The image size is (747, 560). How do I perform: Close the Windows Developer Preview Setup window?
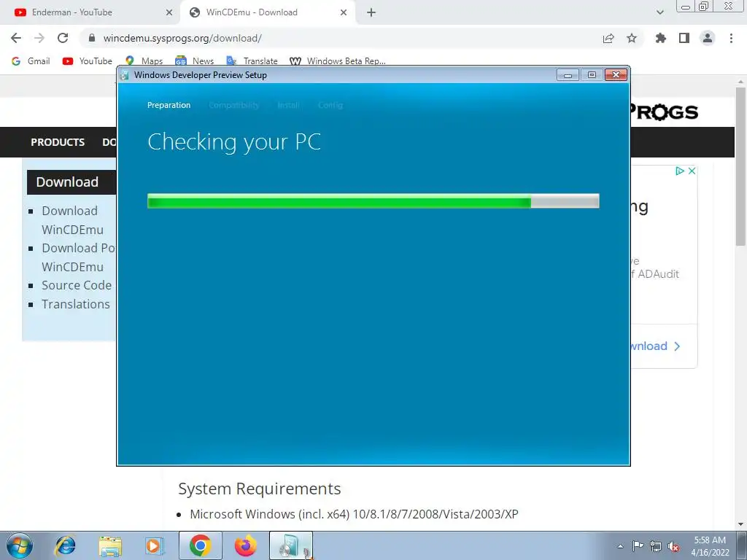616,75
